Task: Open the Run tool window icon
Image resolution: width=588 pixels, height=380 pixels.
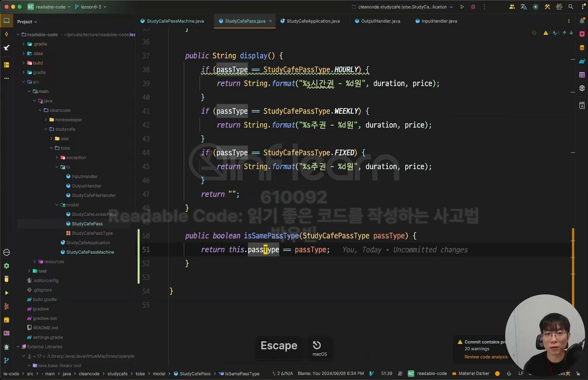Action: [x=6, y=293]
